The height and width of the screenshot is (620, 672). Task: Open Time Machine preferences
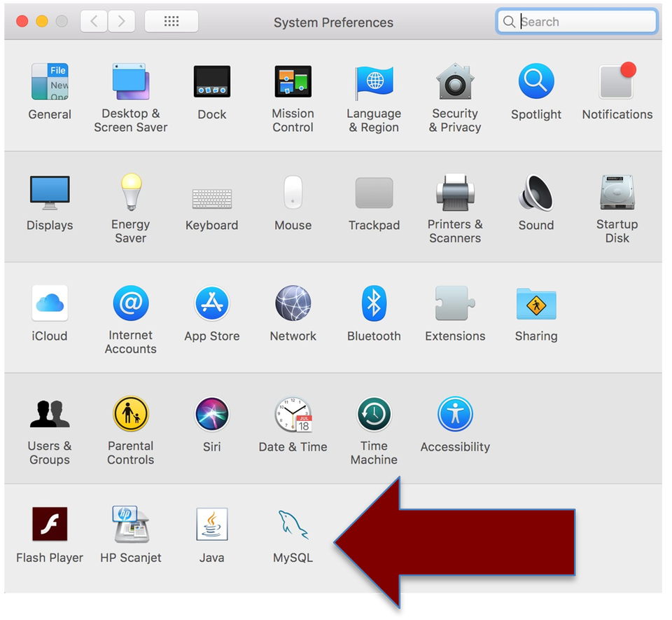(374, 413)
